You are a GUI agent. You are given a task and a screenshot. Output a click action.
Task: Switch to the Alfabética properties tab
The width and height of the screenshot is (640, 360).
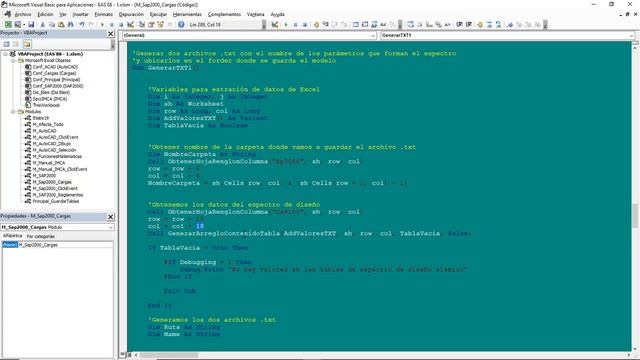pos(12,236)
